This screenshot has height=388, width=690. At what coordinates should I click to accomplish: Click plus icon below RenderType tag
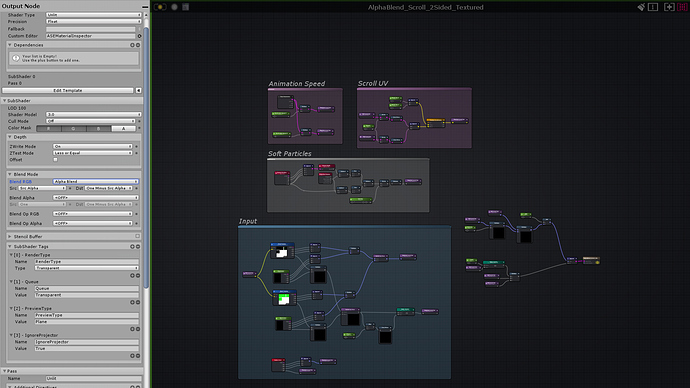[132, 276]
